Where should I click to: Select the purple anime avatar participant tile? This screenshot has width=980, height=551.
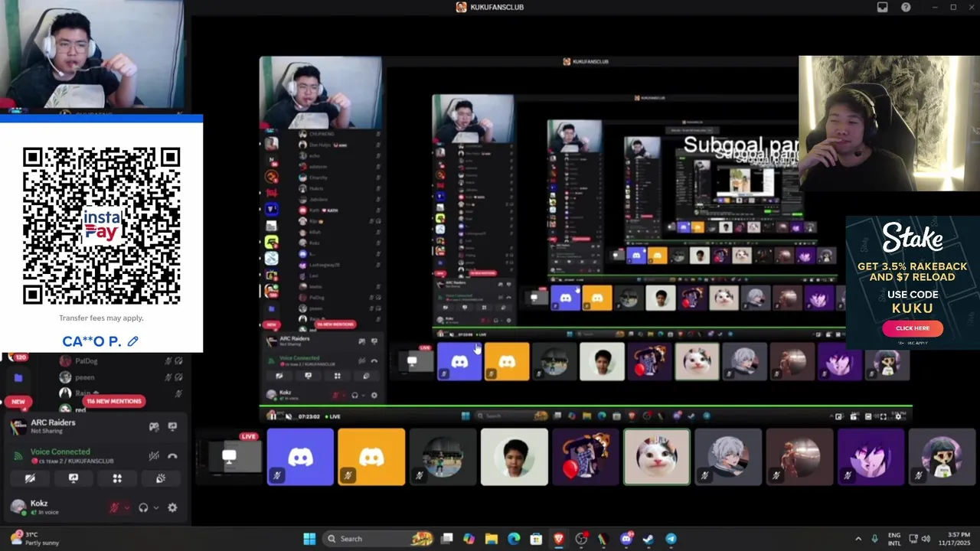[x=871, y=457]
